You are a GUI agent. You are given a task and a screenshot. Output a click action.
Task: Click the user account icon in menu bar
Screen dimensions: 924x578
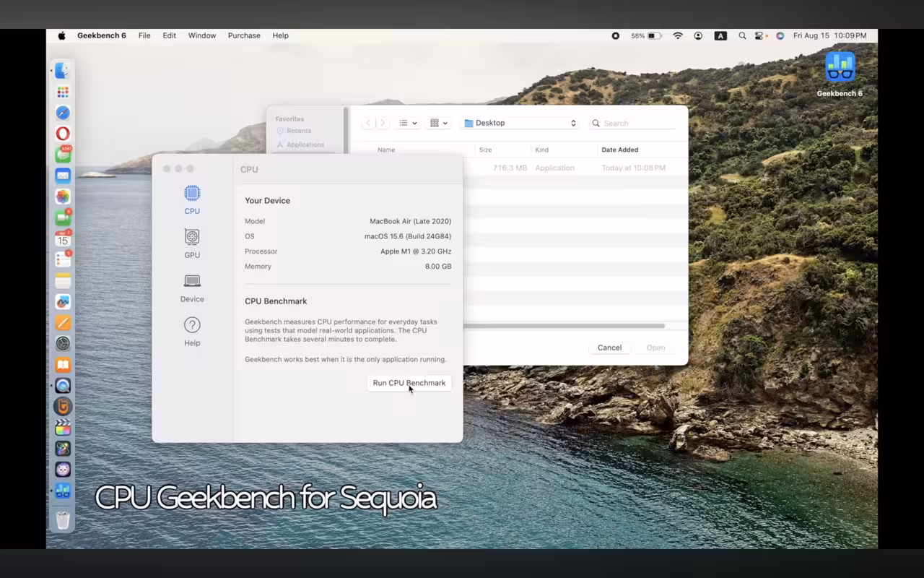coord(698,35)
